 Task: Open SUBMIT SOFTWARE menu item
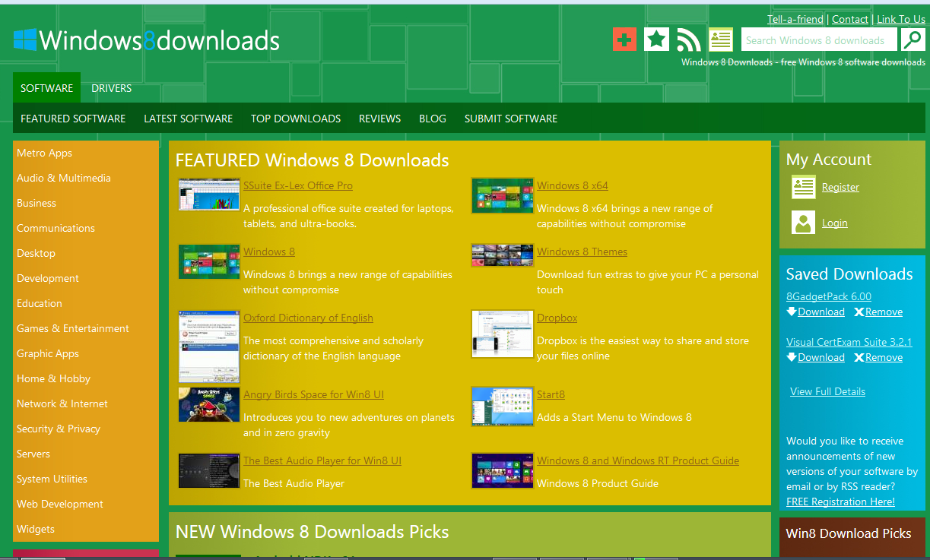(511, 119)
